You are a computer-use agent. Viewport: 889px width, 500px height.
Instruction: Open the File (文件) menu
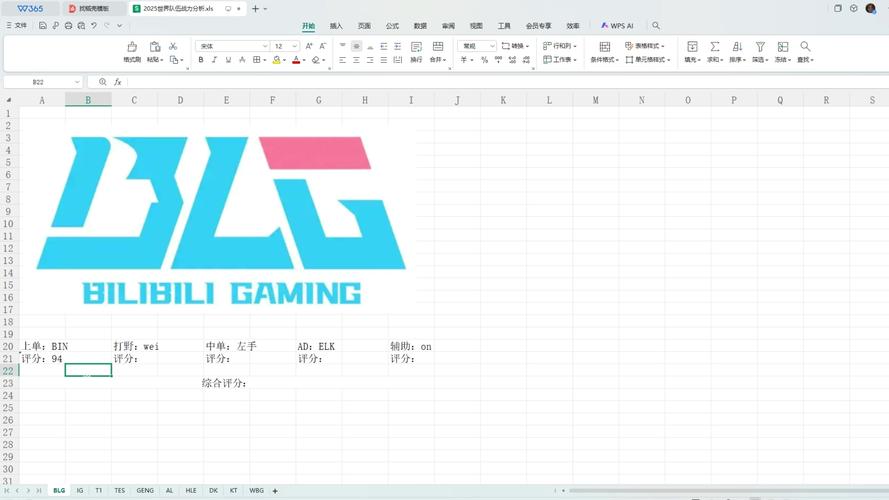pyautogui.click(x=16, y=26)
